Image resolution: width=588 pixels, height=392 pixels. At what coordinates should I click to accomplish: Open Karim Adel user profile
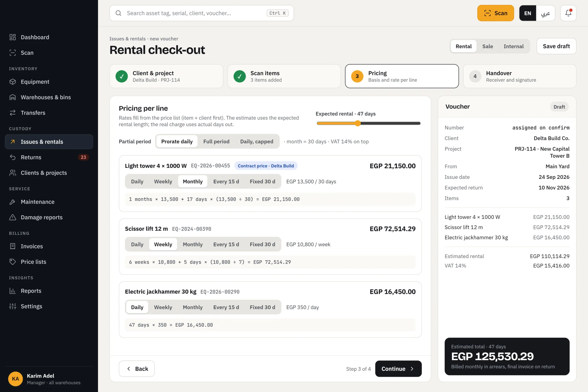[49, 379]
